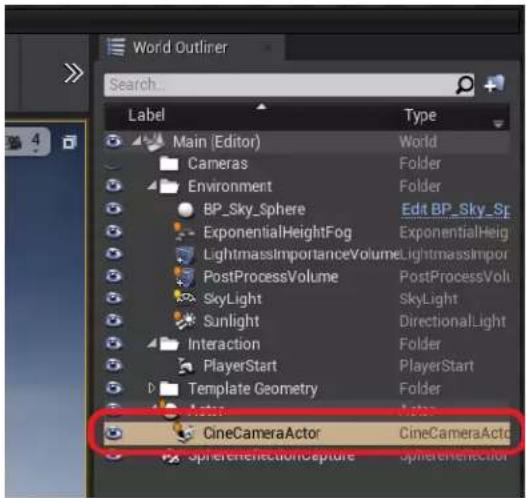Click the SkyLight actor icon
The image size is (526, 498).
click(x=185, y=298)
